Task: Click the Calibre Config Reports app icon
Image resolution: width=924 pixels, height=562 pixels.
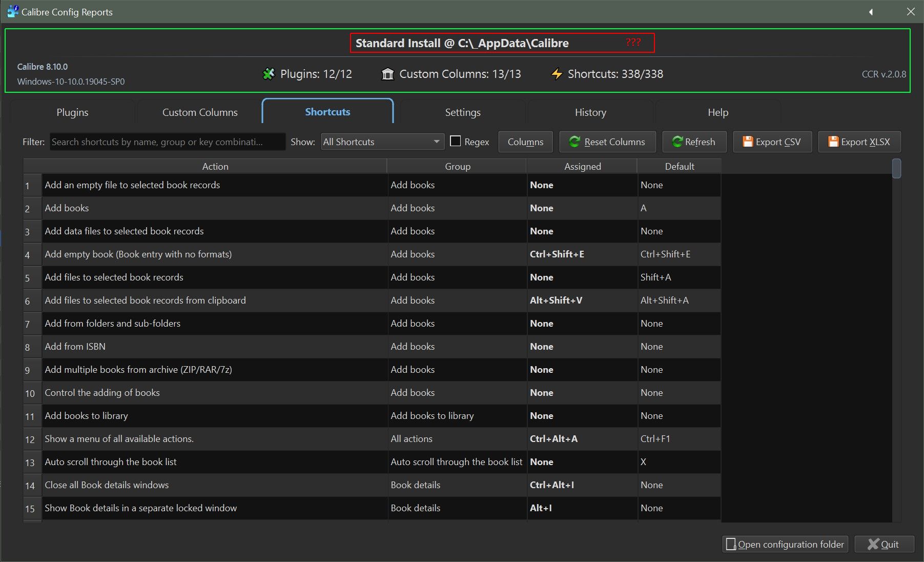Action: point(12,11)
